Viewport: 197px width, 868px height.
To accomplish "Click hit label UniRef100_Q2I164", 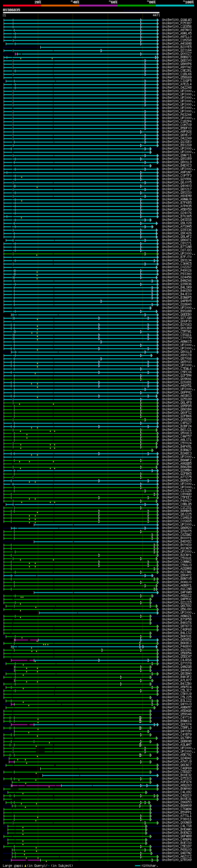I will click(177, 50).
